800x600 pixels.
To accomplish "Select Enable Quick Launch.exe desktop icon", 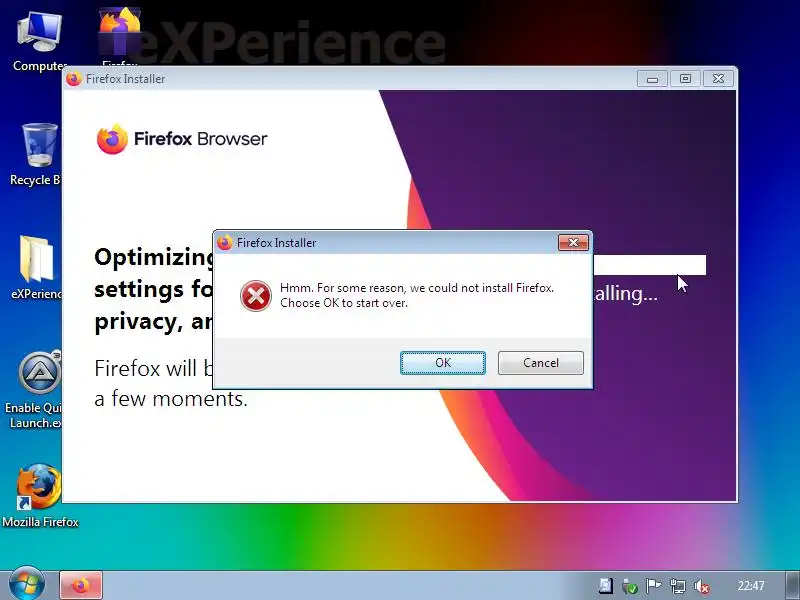I will pyautogui.click(x=35, y=390).
